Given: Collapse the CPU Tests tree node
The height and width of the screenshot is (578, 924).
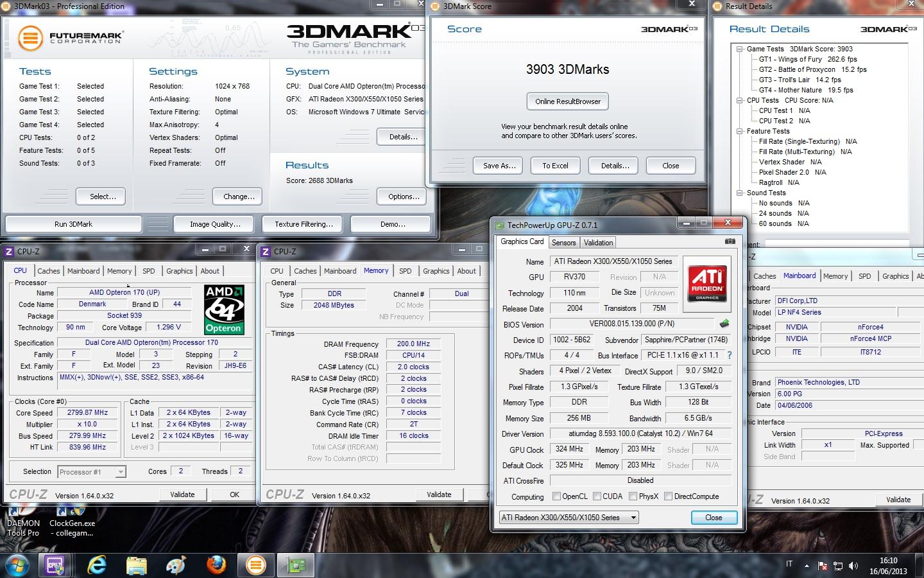Looking at the screenshot, I should (740, 100).
